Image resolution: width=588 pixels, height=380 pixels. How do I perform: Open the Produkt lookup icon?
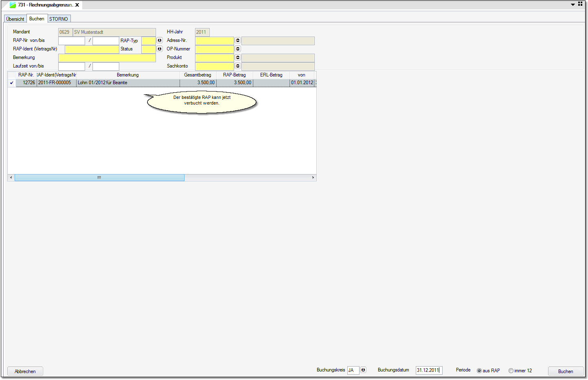pyautogui.click(x=238, y=57)
